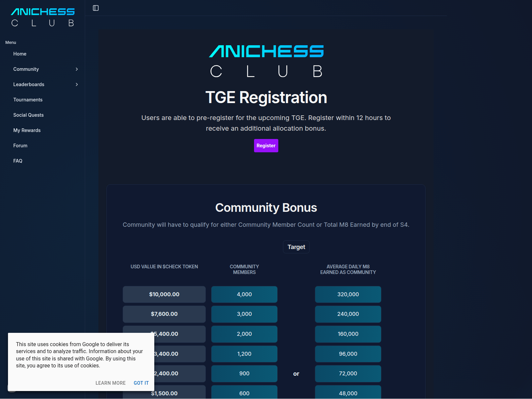Click the COMMUNITY MEMBERS column header
The height and width of the screenshot is (399, 532).
[x=244, y=269]
